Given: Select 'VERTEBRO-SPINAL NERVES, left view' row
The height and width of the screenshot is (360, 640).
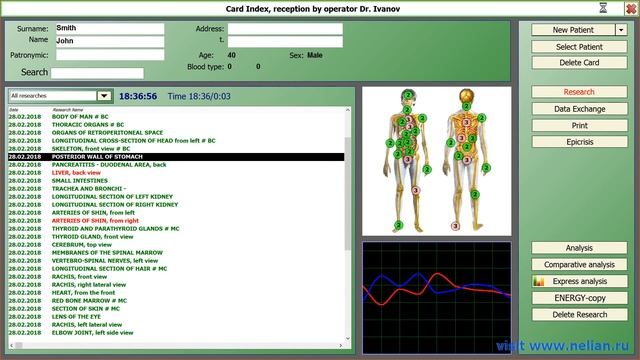Looking at the screenshot, I should (x=176, y=260).
